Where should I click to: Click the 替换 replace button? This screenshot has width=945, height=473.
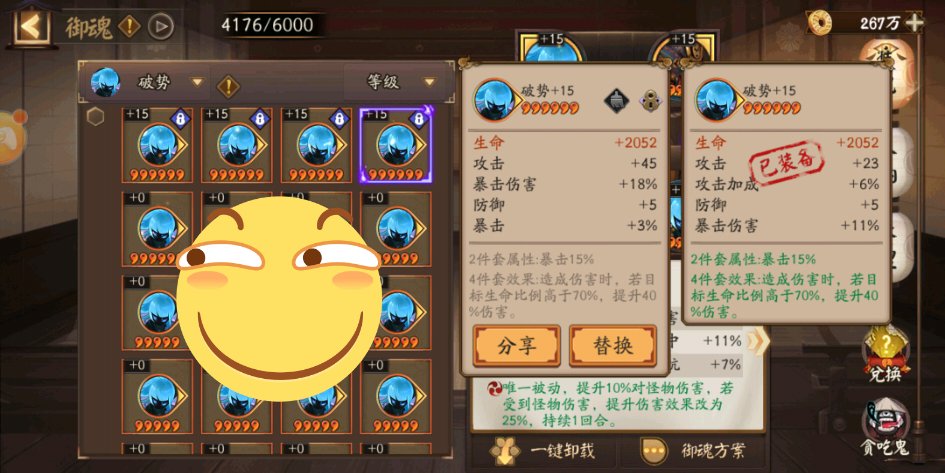[613, 346]
